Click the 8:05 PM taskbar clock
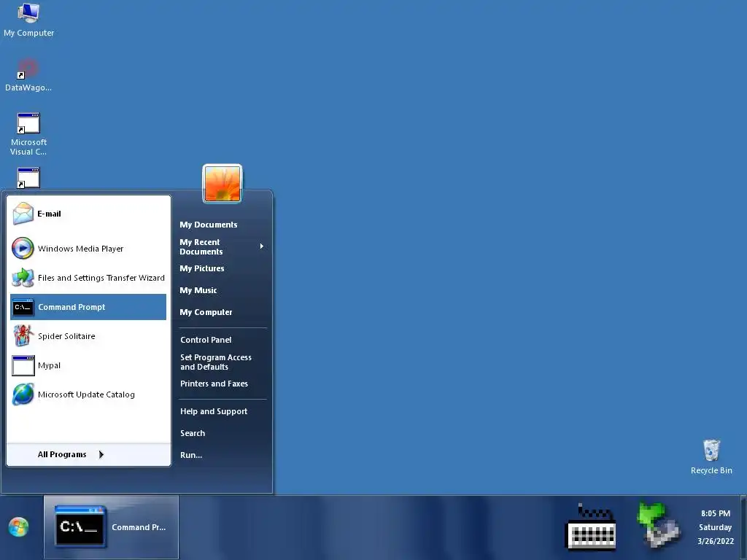This screenshot has height=560, width=747. [x=716, y=513]
